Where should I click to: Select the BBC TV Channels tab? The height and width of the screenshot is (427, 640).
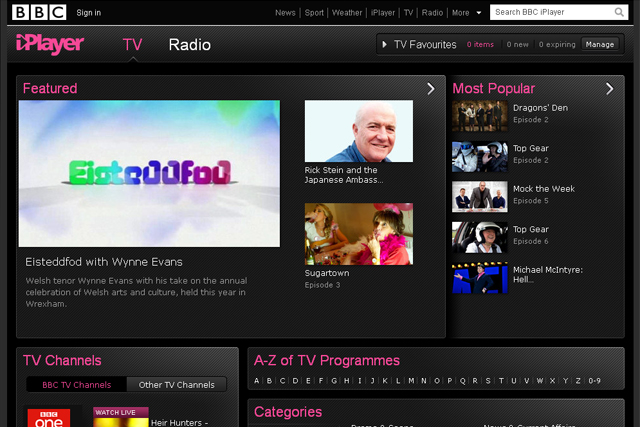point(77,385)
